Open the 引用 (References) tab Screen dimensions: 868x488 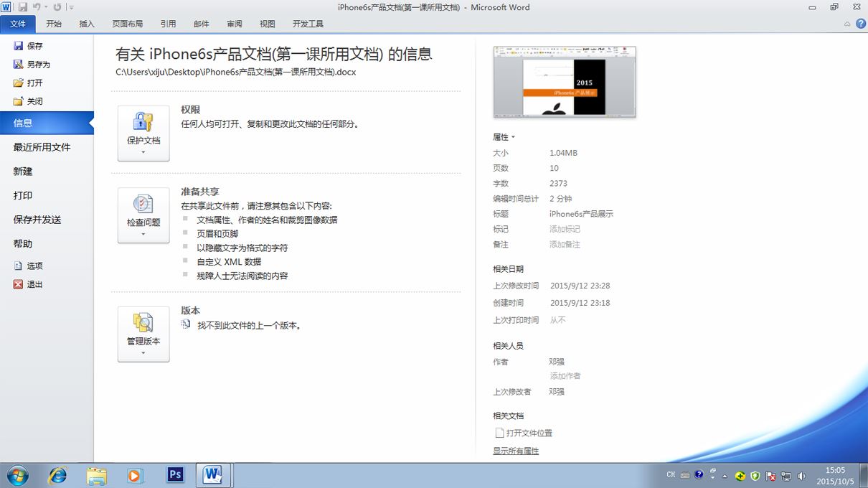pyautogui.click(x=169, y=24)
